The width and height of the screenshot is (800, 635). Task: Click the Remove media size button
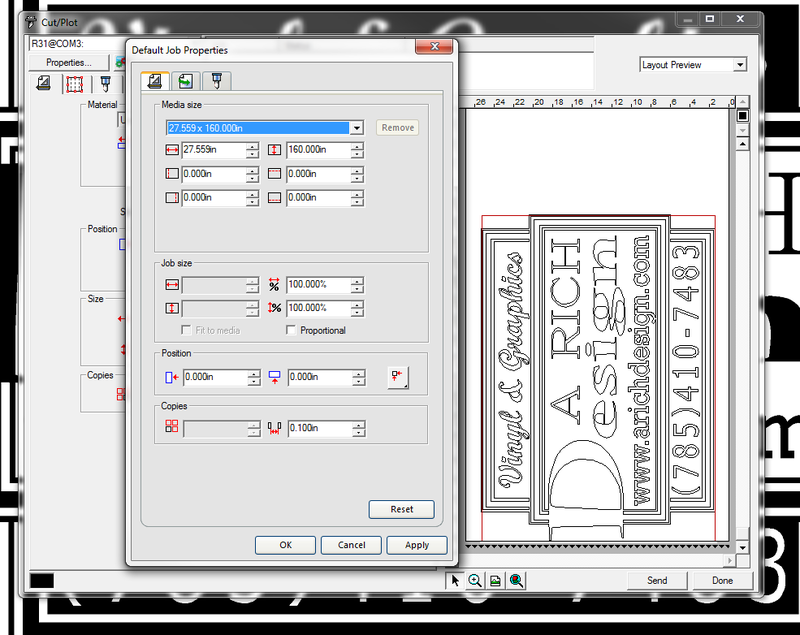point(397,128)
